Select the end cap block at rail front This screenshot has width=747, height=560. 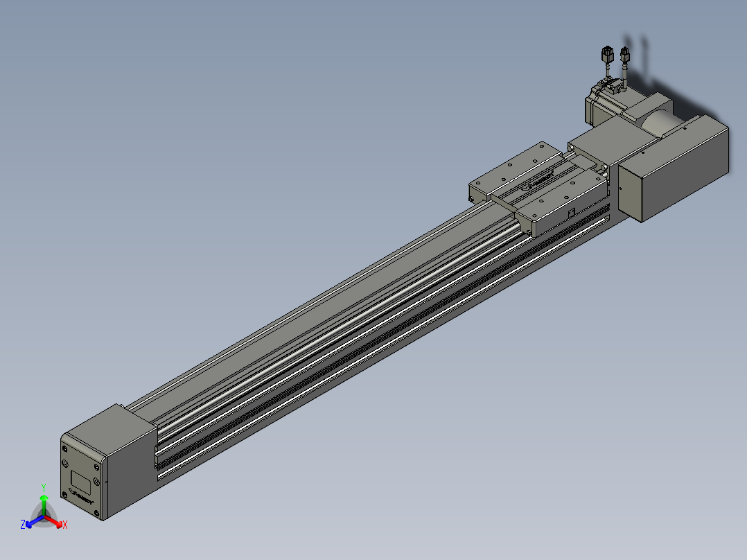click(109, 462)
